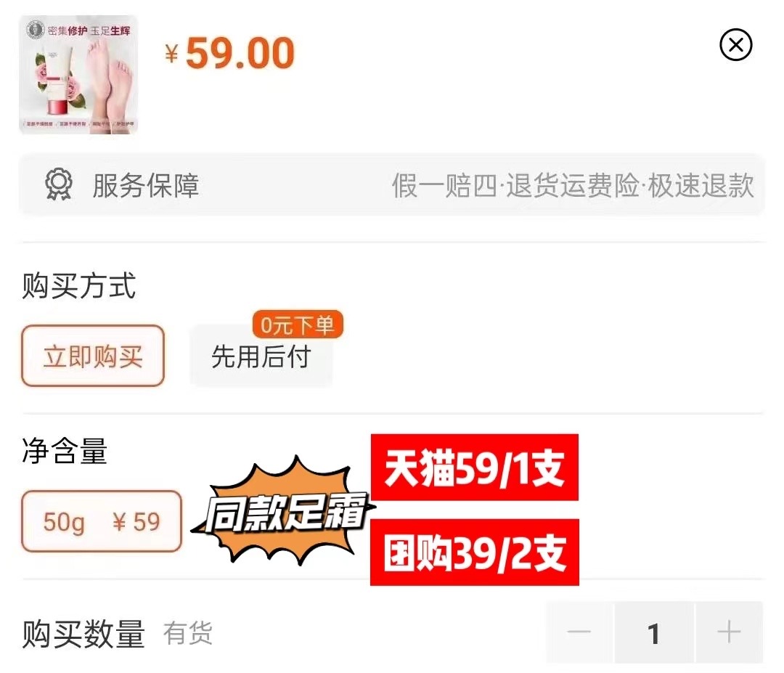
Task: View 假一赔四·退货运费险·极速退款 guarantee details
Action: pos(573,186)
